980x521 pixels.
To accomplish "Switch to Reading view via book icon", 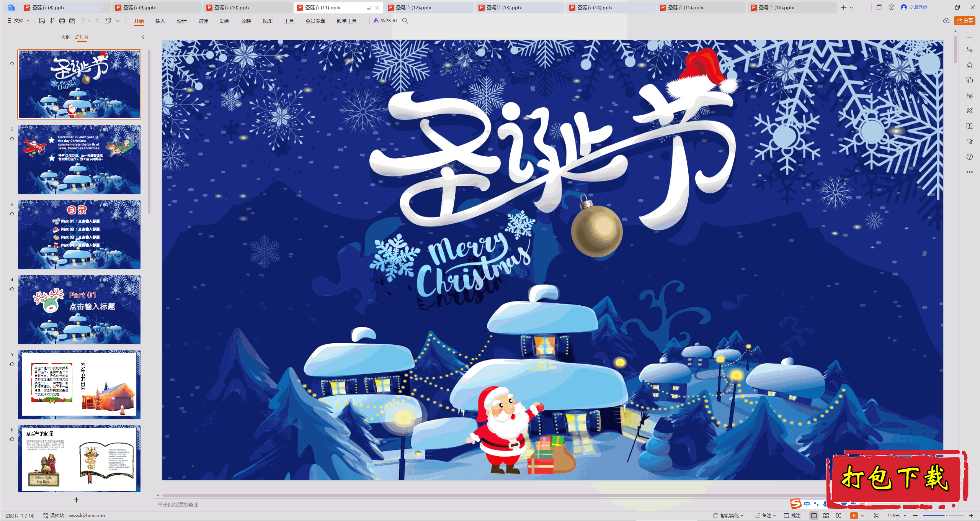I will coord(839,516).
